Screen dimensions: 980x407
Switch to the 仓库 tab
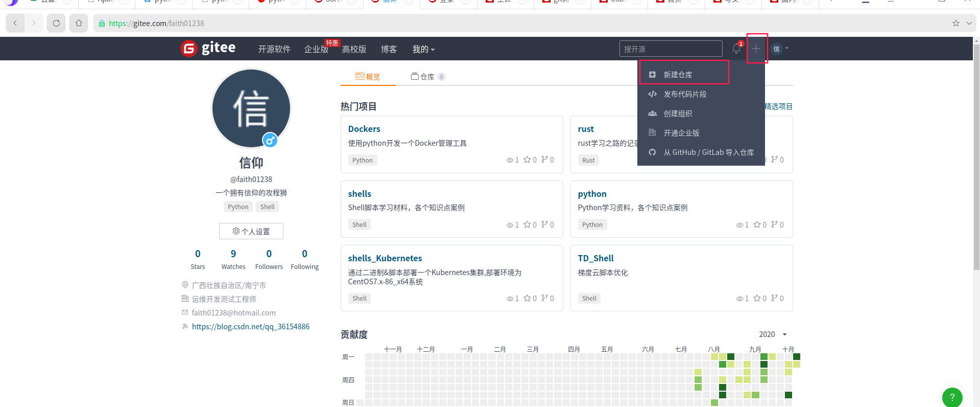click(428, 77)
